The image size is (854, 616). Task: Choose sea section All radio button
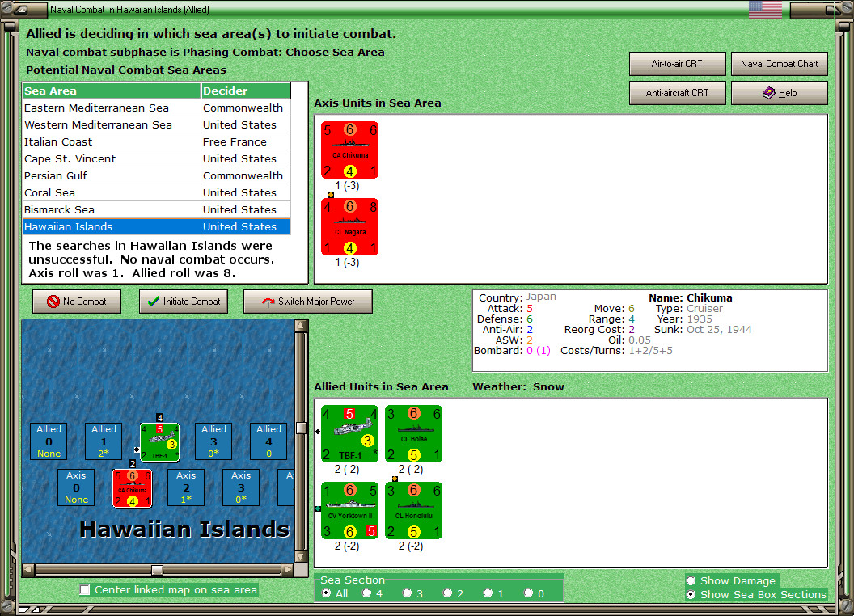tap(326, 593)
